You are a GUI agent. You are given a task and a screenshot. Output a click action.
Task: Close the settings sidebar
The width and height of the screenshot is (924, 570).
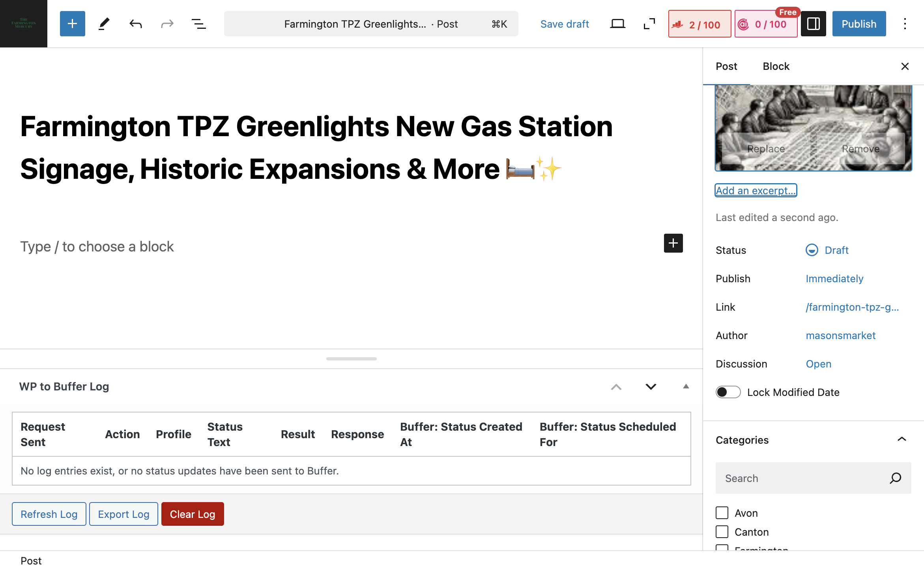pos(905,66)
